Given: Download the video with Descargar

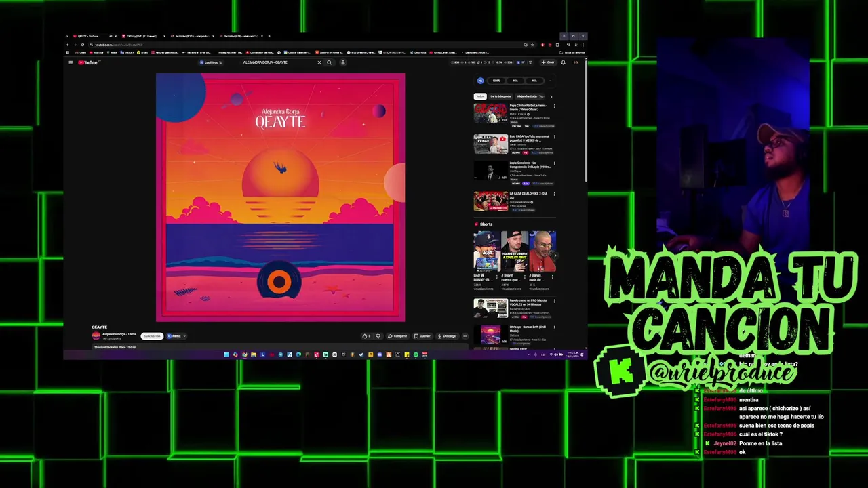Looking at the screenshot, I should click(447, 336).
